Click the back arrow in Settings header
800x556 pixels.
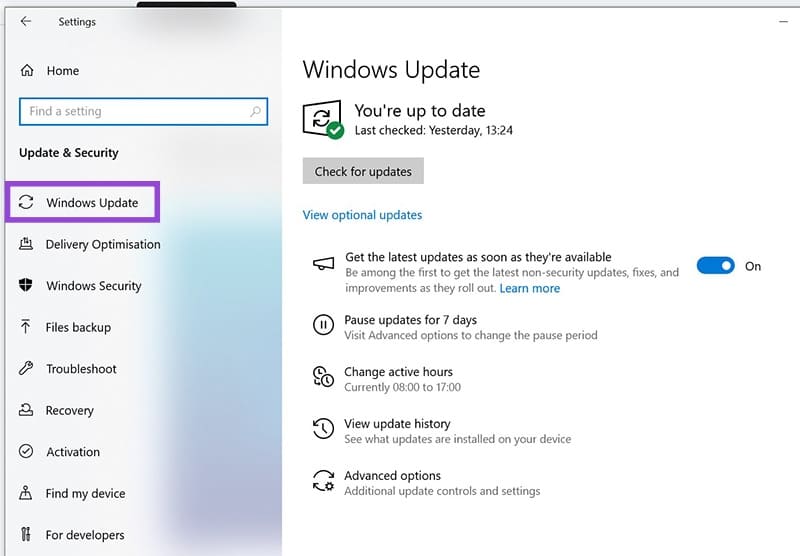coord(26,21)
